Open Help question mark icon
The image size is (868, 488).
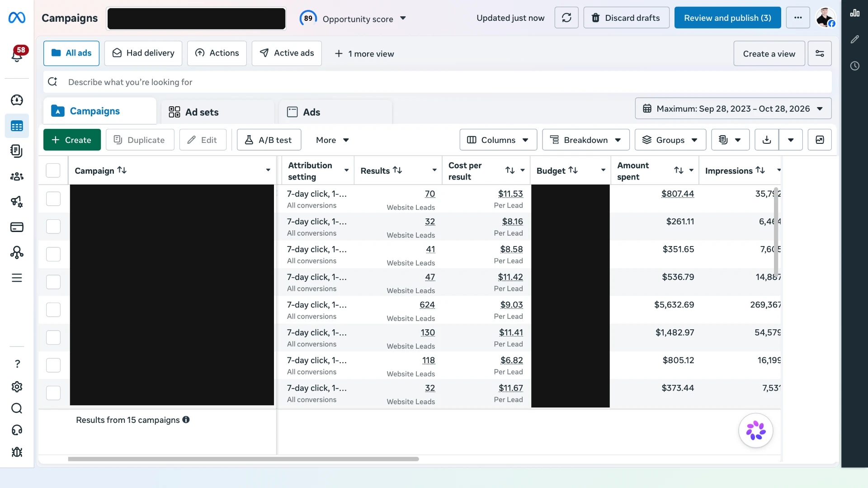[x=17, y=364]
